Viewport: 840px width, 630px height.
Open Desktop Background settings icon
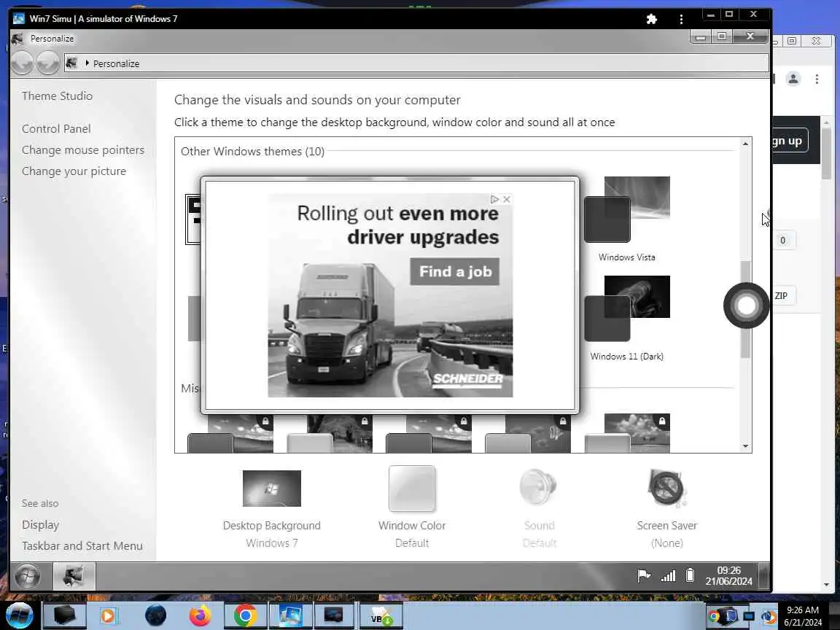tap(271, 488)
